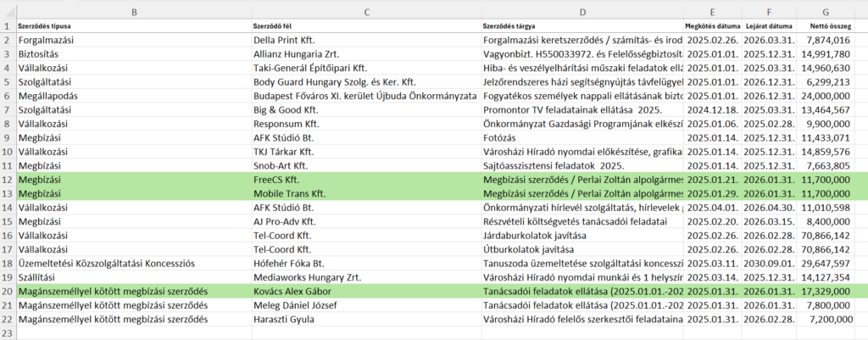Select column F header
This screenshot has height=340, width=868.
point(770,11)
